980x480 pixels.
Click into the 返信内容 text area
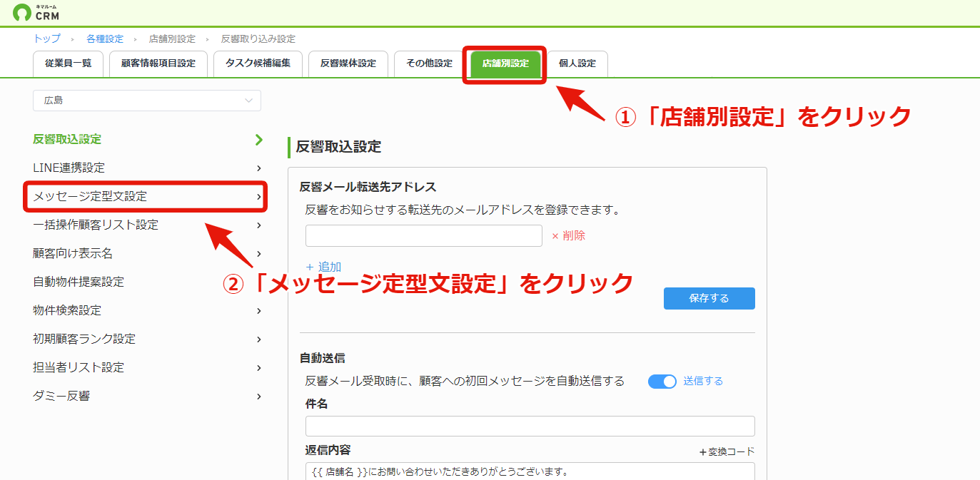pyautogui.click(x=530, y=471)
